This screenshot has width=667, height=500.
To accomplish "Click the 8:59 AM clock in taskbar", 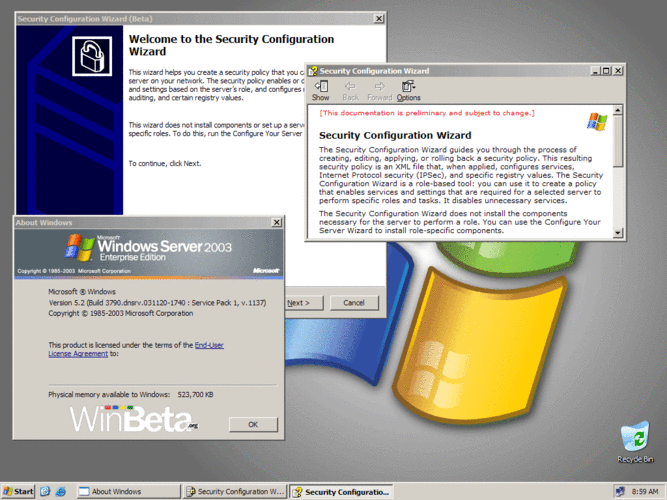I will [644, 491].
